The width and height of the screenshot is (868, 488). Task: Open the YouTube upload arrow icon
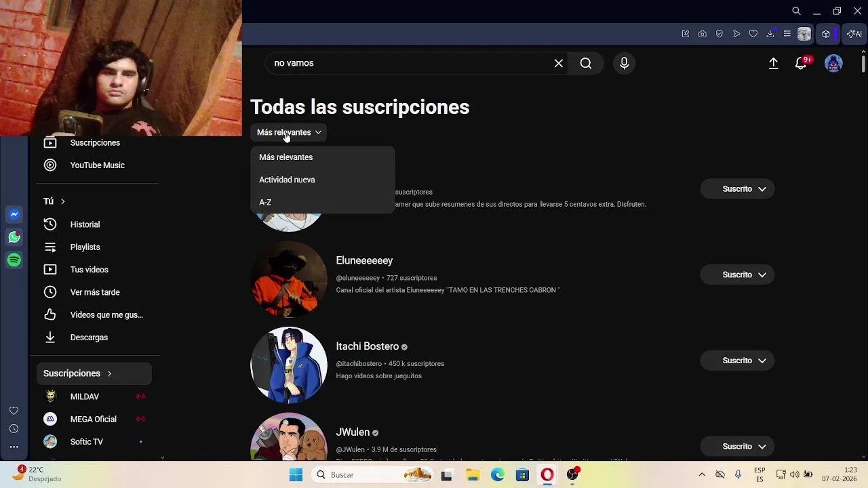(x=773, y=63)
